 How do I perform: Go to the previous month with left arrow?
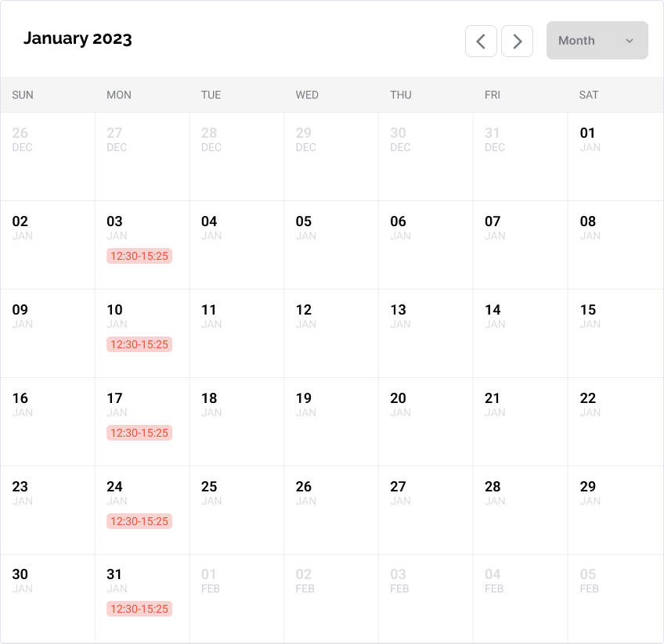[x=481, y=41]
